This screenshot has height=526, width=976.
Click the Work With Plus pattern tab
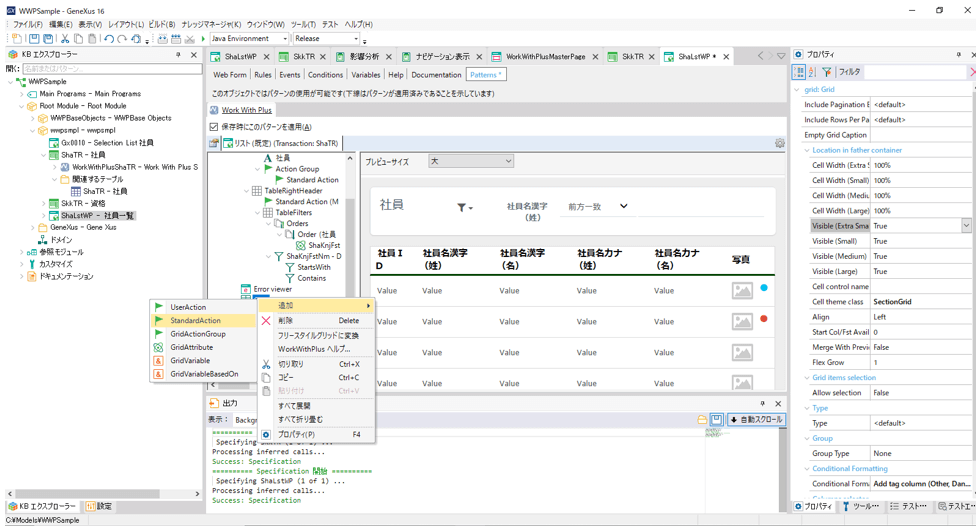pos(241,110)
